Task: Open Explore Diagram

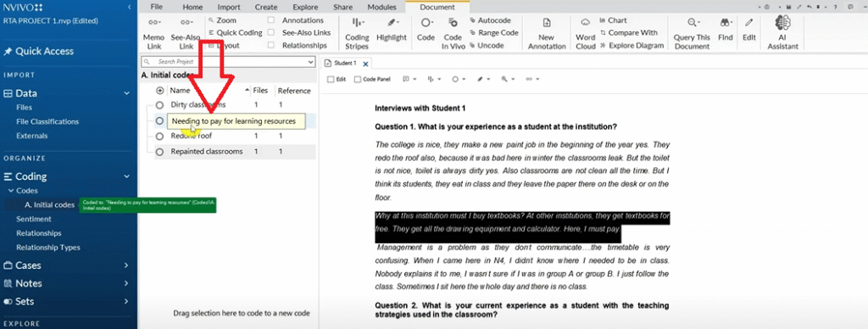Action: click(x=632, y=46)
